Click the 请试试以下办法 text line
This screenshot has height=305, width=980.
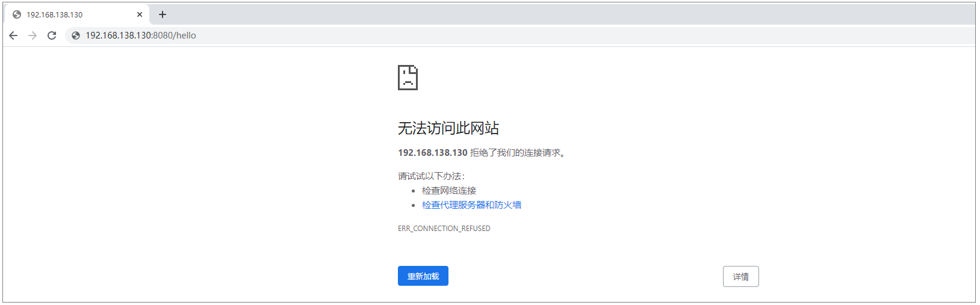(x=431, y=176)
